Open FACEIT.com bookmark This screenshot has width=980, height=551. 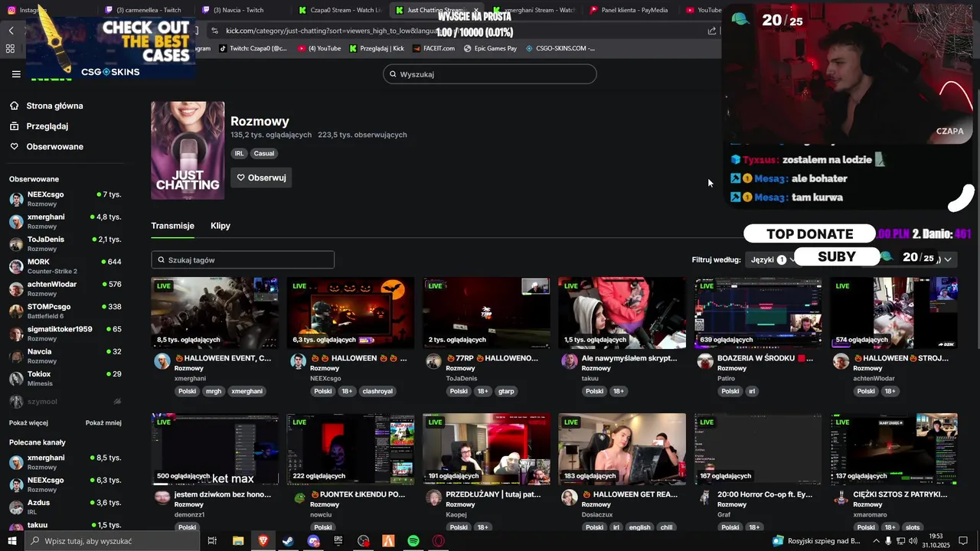(x=433, y=48)
